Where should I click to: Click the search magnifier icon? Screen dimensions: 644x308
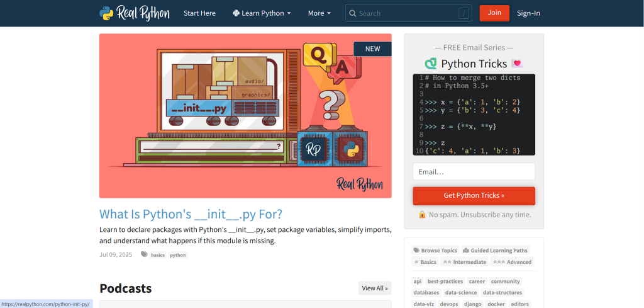pyautogui.click(x=352, y=14)
